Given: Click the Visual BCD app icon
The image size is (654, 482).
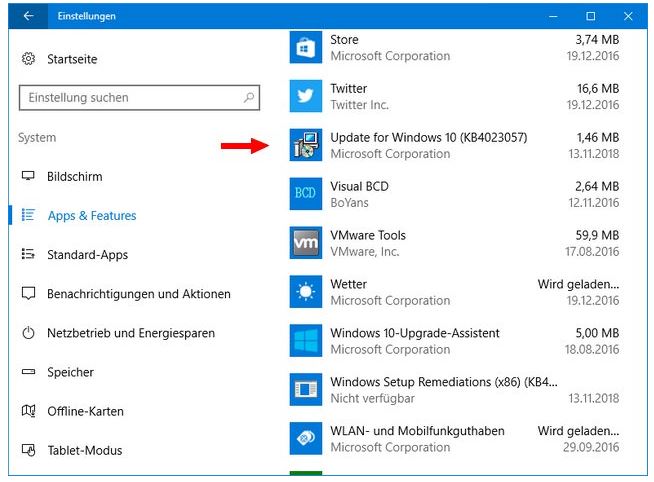Looking at the screenshot, I should click(306, 194).
